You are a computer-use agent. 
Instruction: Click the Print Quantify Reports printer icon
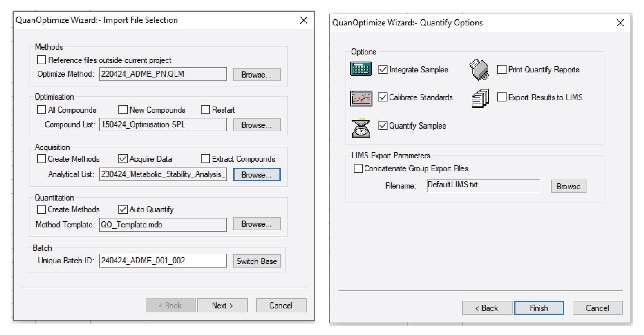tap(479, 70)
